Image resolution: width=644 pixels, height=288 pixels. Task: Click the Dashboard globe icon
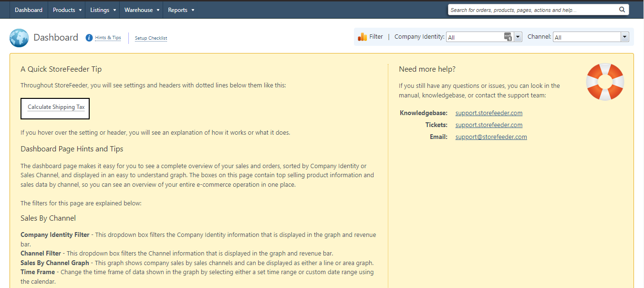(19, 38)
